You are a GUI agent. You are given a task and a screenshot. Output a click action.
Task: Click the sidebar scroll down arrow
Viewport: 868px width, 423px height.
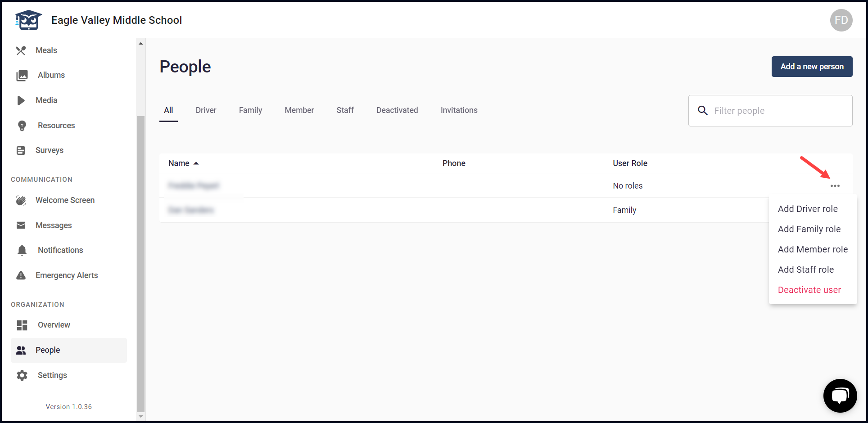coord(140,417)
